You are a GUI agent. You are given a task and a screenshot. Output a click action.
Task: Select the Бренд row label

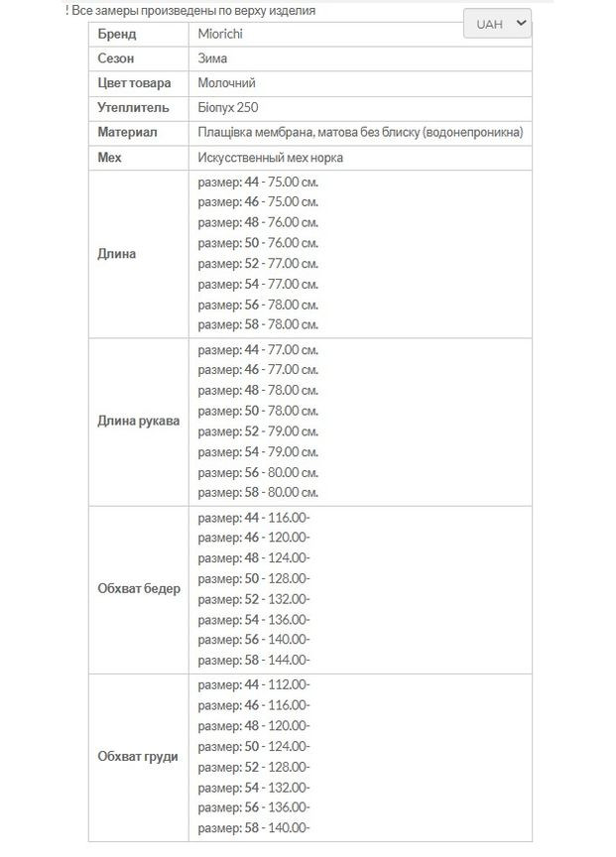tap(117, 34)
